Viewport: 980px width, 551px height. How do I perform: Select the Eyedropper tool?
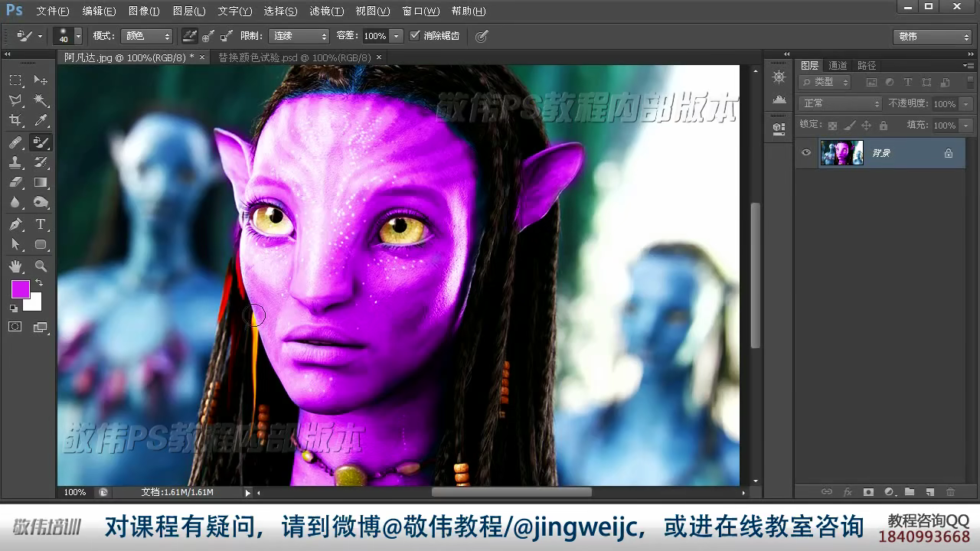click(41, 121)
